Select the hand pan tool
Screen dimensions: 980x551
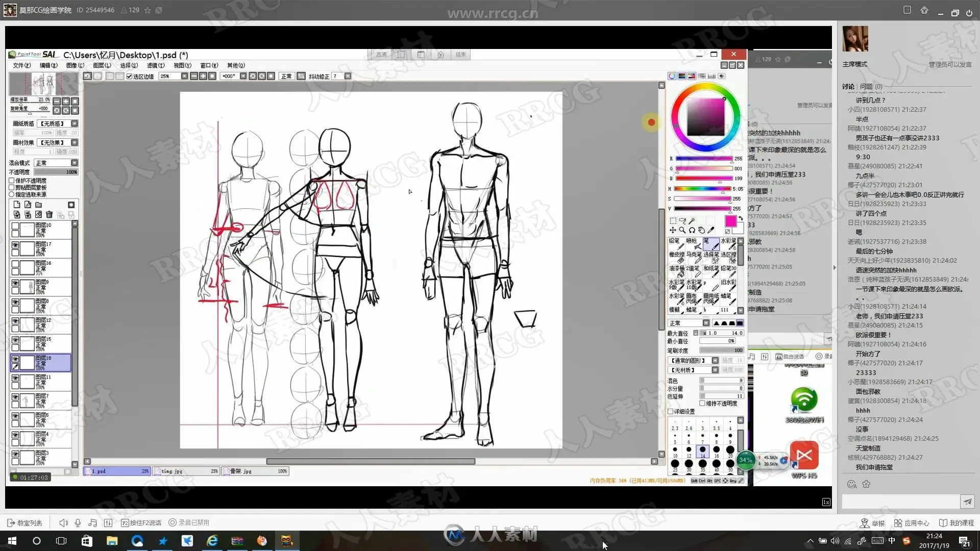pyautogui.click(x=701, y=231)
